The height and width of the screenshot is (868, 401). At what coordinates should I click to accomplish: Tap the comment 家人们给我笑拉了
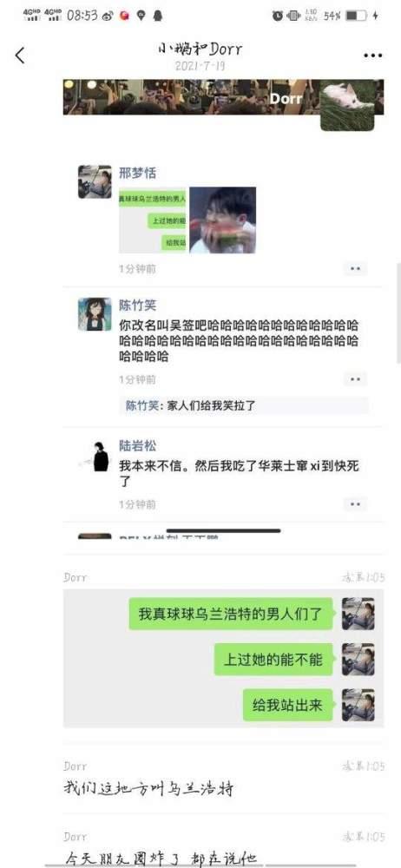coord(211,405)
